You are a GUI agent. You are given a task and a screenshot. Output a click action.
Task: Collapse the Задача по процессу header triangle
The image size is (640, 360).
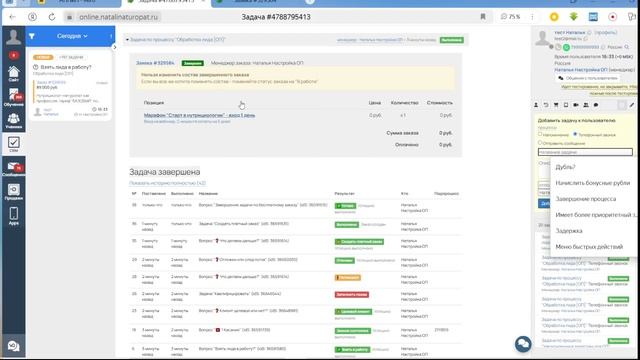127,40
